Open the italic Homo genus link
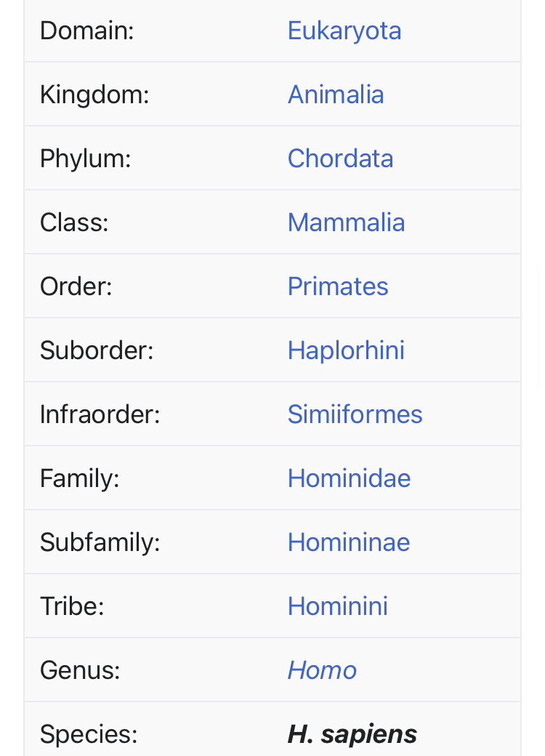Image resolution: width=545 pixels, height=756 pixels. pos(322,670)
